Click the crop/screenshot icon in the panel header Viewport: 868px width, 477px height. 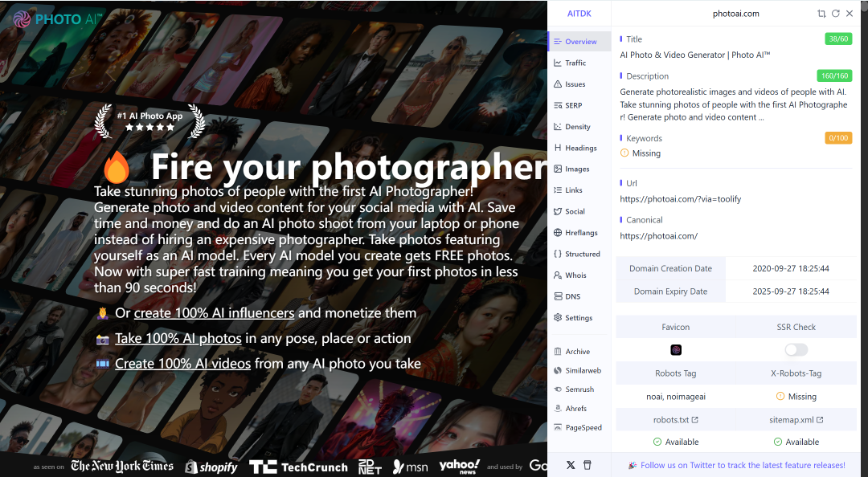click(821, 14)
